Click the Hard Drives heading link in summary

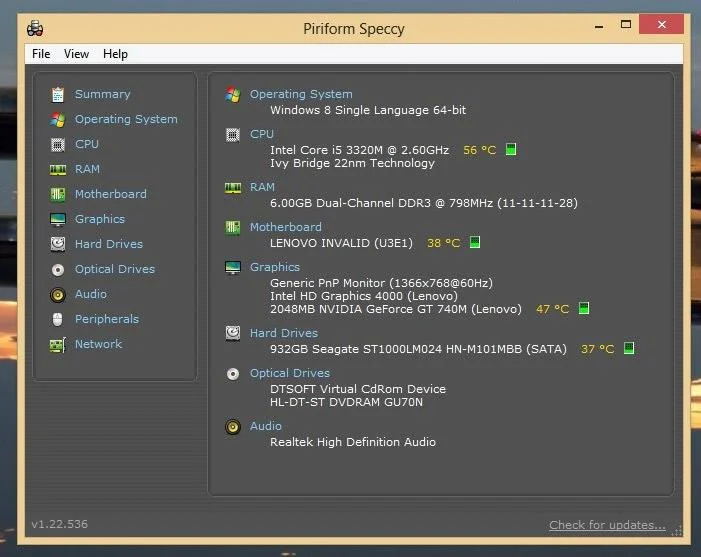tap(283, 333)
